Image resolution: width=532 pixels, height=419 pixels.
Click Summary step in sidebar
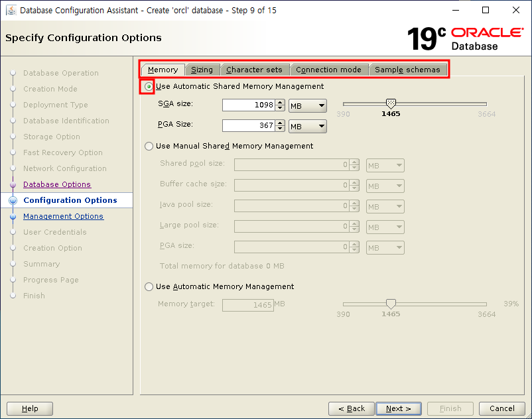pyautogui.click(x=41, y=264)
